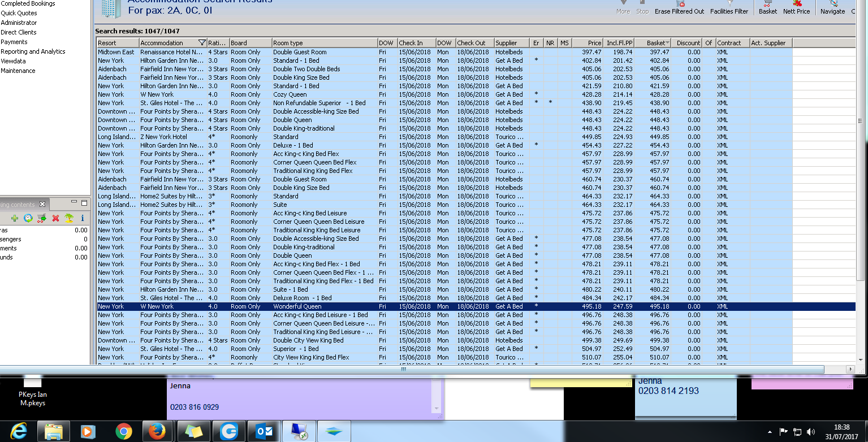Click the Action Center flag icon
This screenshot has height=442, width=868.
pyautogui.click(x=783, y=432)
